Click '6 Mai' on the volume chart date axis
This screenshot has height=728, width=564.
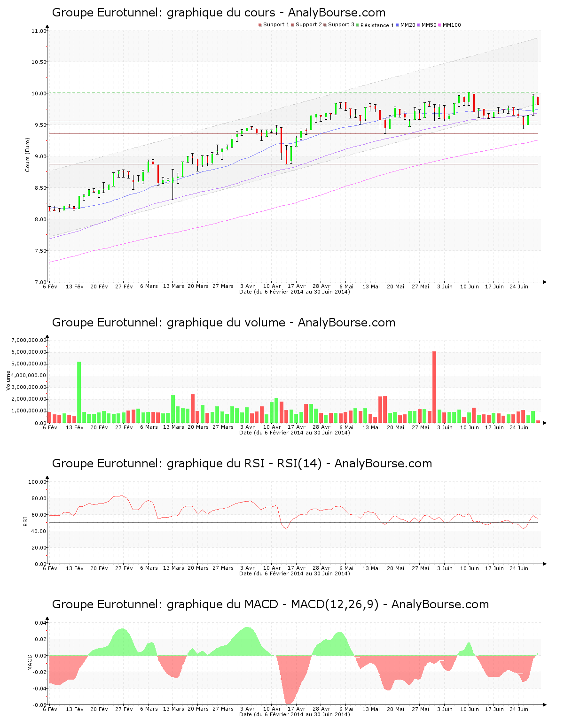[x=346, y=427]
